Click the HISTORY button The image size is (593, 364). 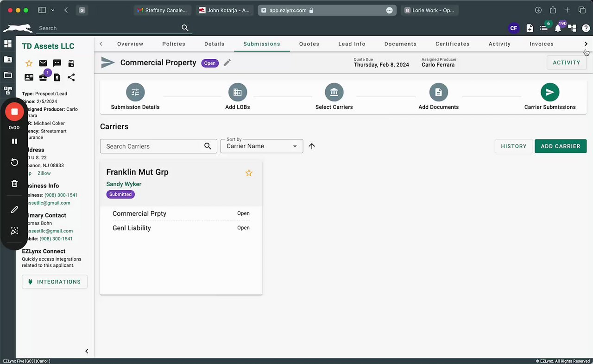[x=514, y=146]
